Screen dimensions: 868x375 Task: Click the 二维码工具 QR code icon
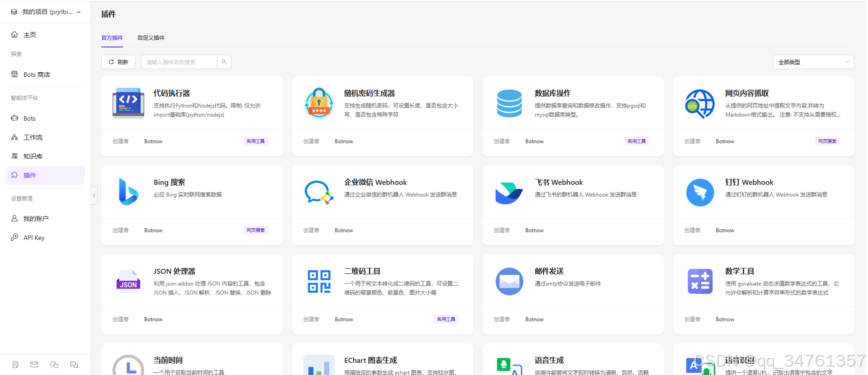(319, 281)
